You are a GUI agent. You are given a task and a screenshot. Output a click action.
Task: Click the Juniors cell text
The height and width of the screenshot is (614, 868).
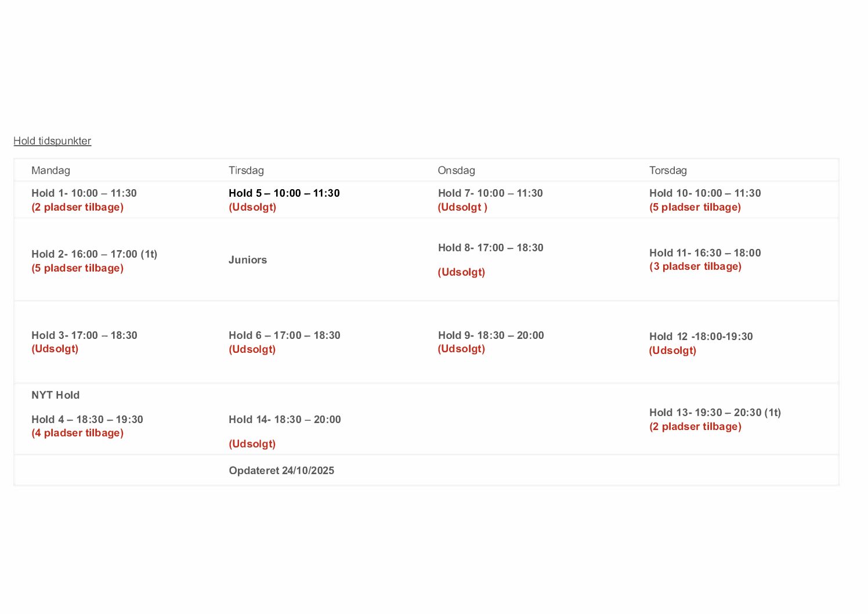click(248, 260)
